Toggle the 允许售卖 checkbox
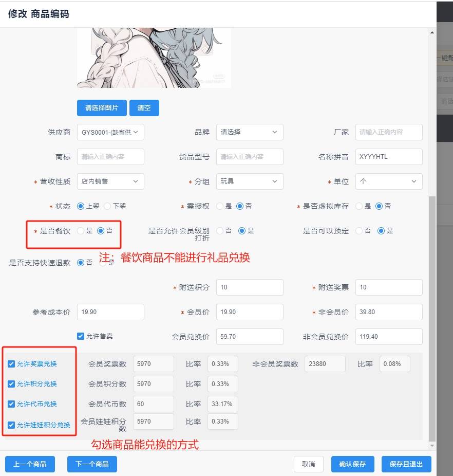The height and width of the screenshot is (476, 453). tap(81, 336)
